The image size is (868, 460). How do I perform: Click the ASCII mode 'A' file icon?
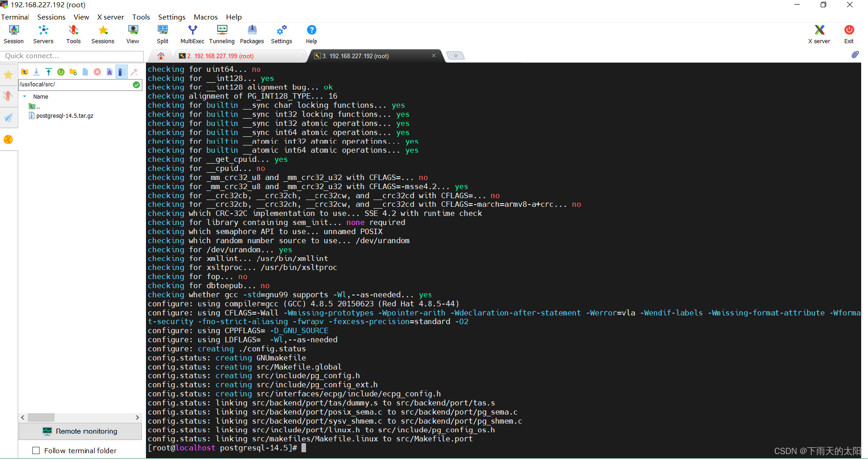[x=110, y=72]
